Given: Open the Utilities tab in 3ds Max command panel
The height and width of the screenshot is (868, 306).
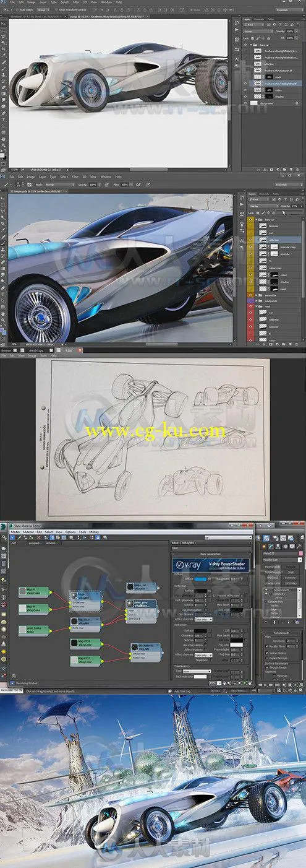Looking at the screenshot, I should point(299,547).
